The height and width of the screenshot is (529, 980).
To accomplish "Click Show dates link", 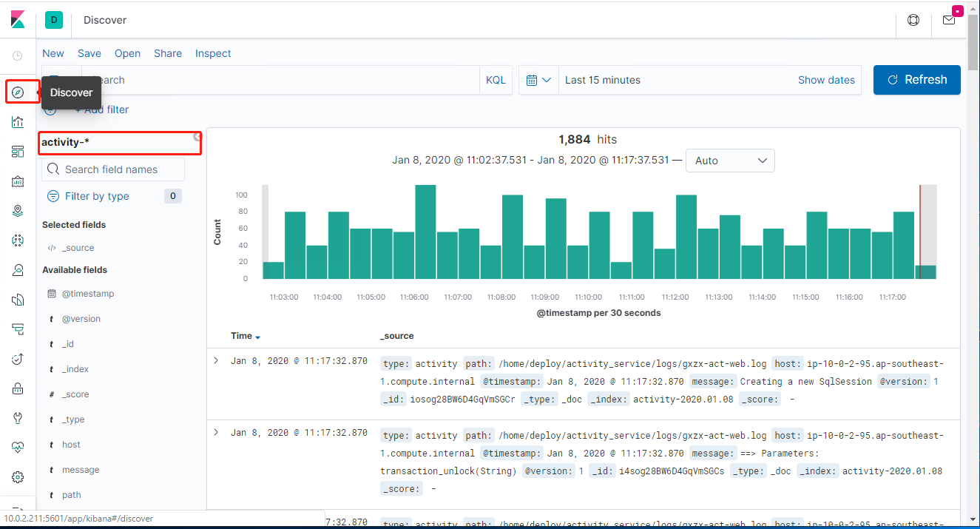I will 826,80.
